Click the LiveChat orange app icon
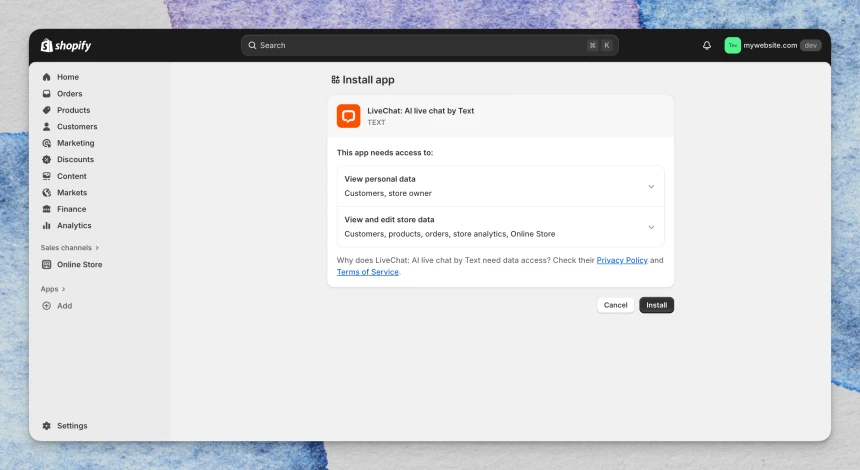This screenshot has height=470, width=860. pyautogui.click(x=348, y=116)
